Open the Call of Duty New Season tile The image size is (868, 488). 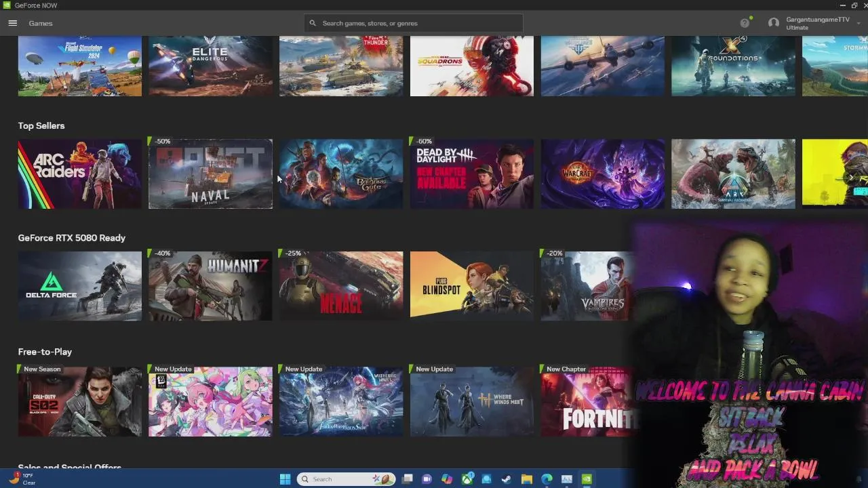click(80, 401)
